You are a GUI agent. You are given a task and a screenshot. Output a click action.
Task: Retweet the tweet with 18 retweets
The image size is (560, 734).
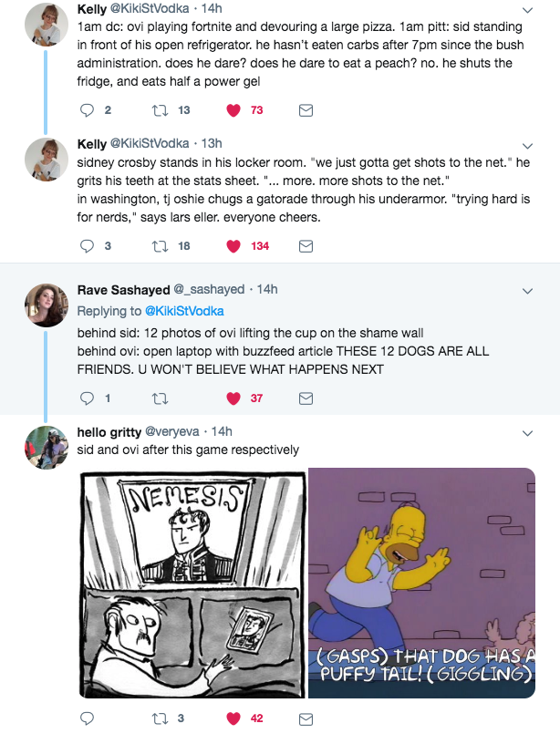(161, 245)
